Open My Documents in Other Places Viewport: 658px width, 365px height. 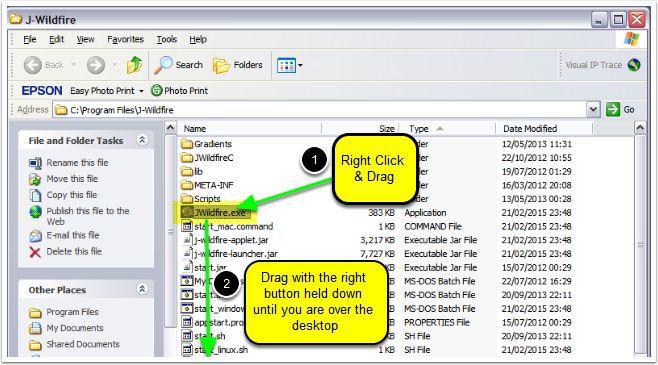tap(75, 328)
